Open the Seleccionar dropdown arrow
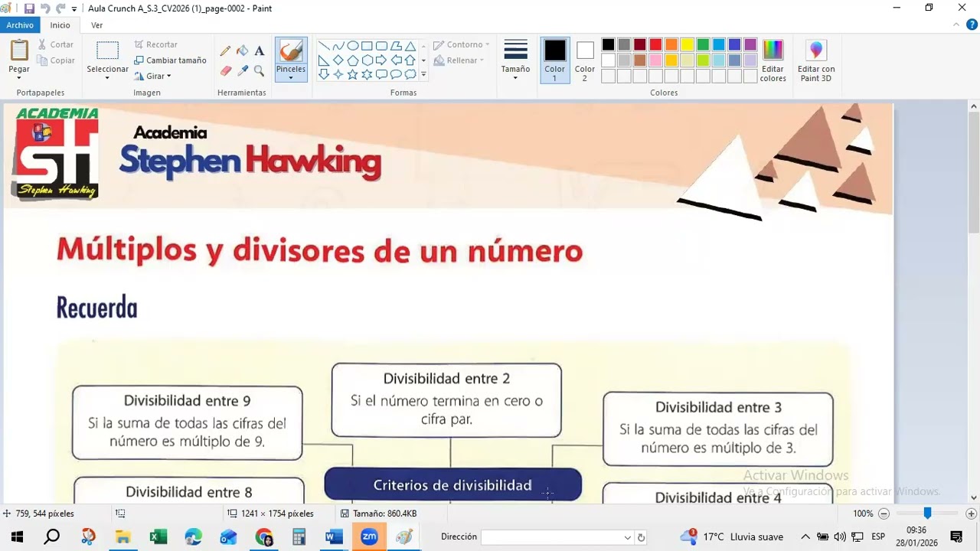The width and height of the screenshot is (980, 551). pyautogui.click(x=107, y=77)
